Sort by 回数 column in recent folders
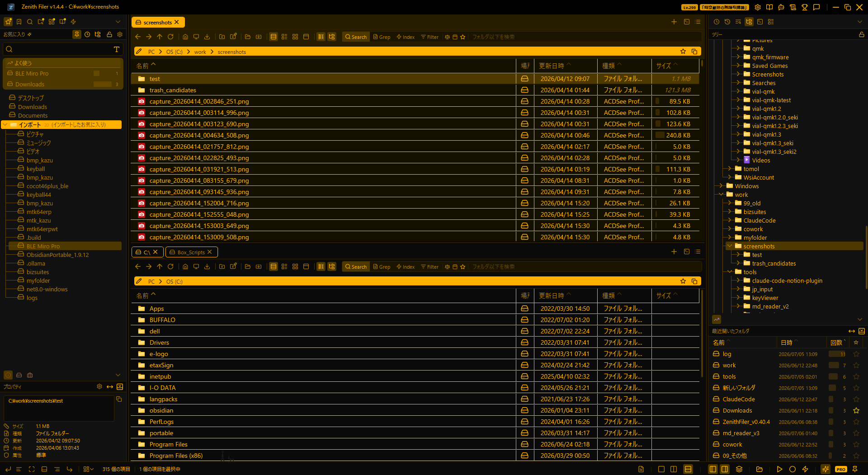Image resolution: width=868 pixels, height=475 pixels. pyautogui.click(x=836, y=342)
